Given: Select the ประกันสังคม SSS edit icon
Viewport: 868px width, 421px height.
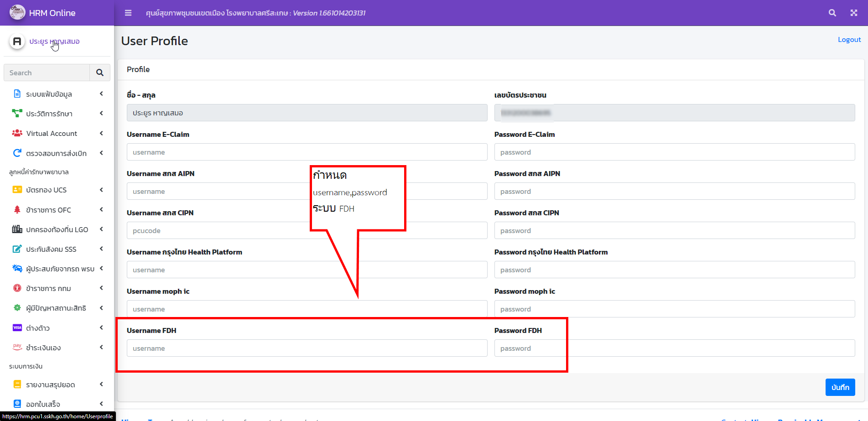Looking at the screenshot, I should click(17, 249).
